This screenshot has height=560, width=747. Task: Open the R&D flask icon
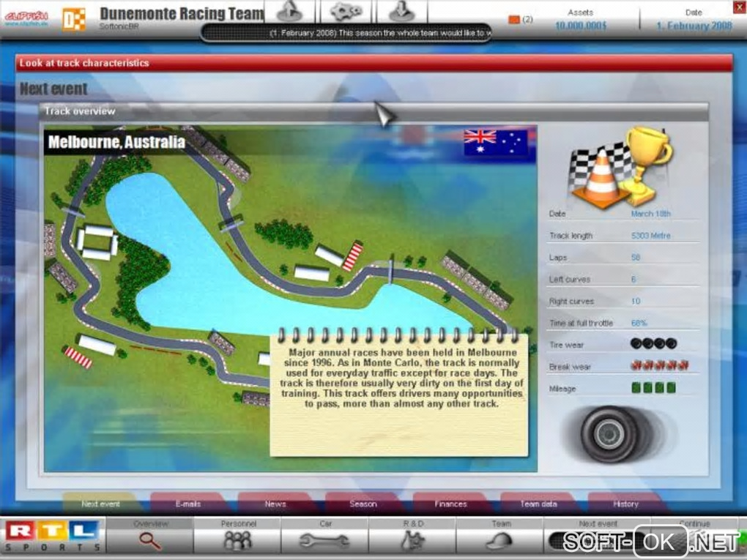412,540
